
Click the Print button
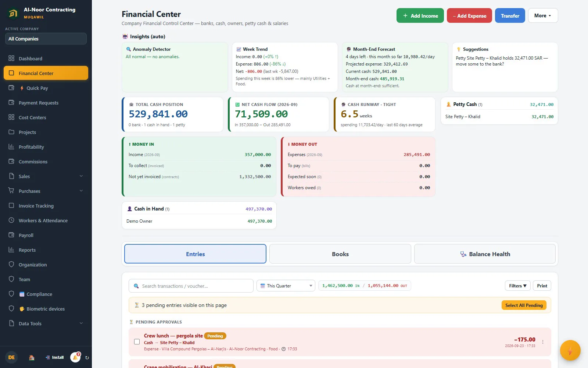click(542, 286)
